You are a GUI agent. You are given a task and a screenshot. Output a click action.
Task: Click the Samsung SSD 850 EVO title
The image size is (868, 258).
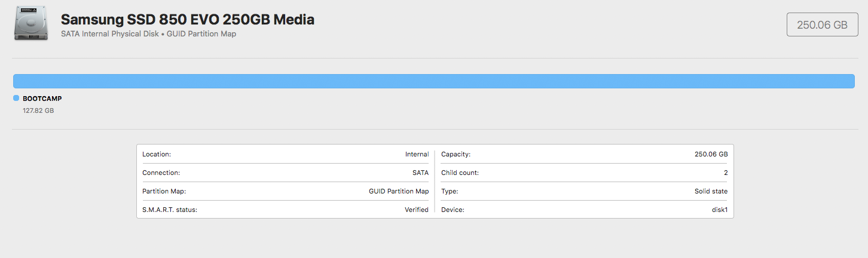click(187, 19)
